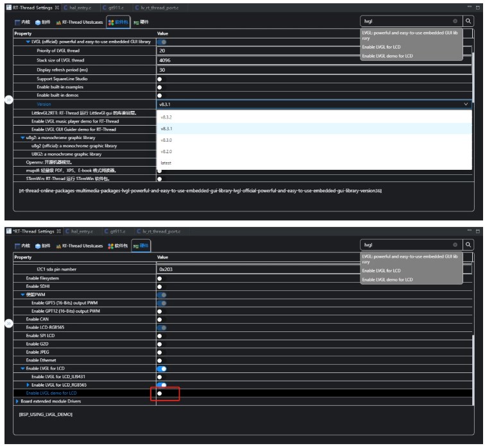Collapse the u8g2 monochrome graphic library node
This screenshot has height=448, width=485.
pyautogui.click(x=22, y=138)
